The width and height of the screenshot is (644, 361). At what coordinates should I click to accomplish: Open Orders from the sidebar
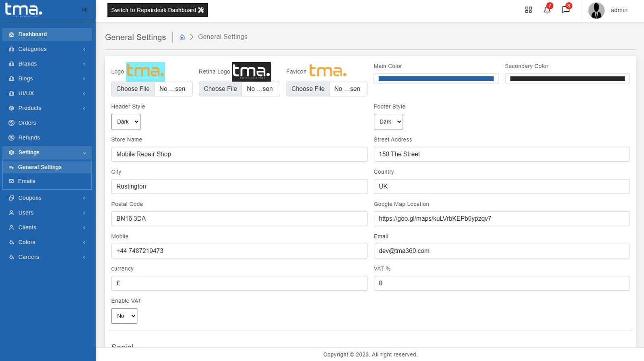tap(27, 123)
